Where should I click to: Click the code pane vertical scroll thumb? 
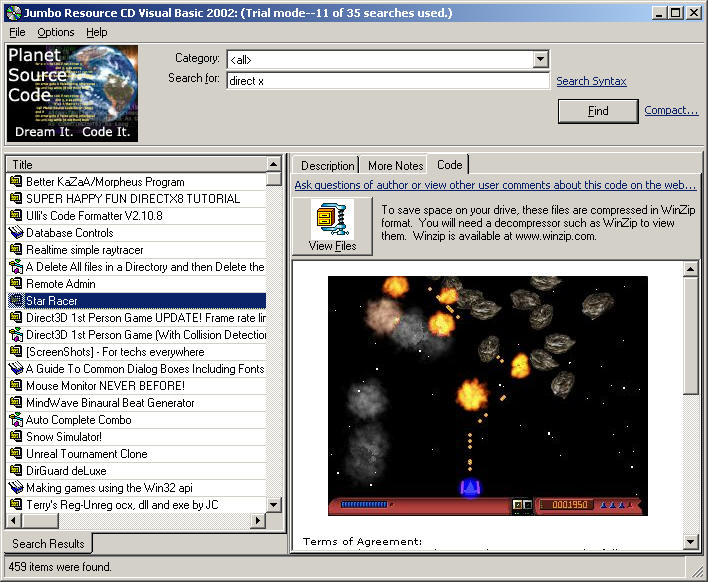690,336
